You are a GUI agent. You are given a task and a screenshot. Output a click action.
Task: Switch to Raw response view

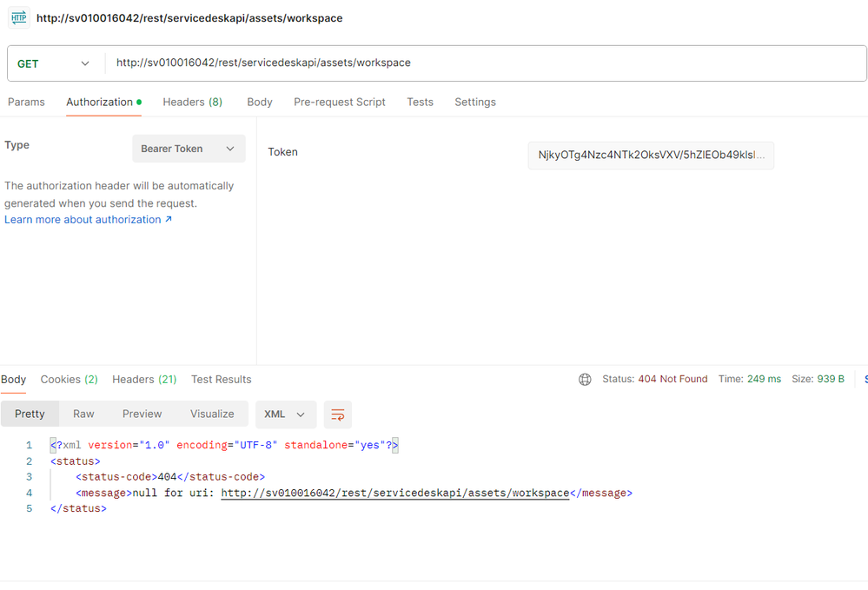[x=83, y=414]
